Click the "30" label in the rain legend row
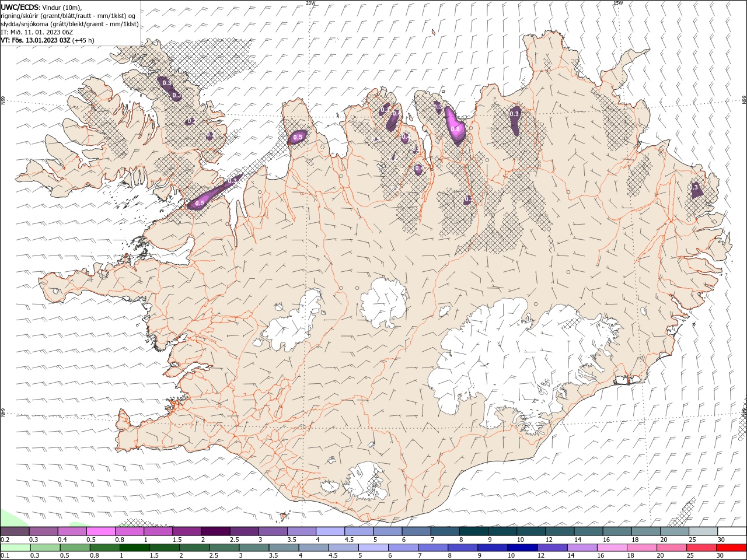The image size is (747, 560). coord(720,556)
